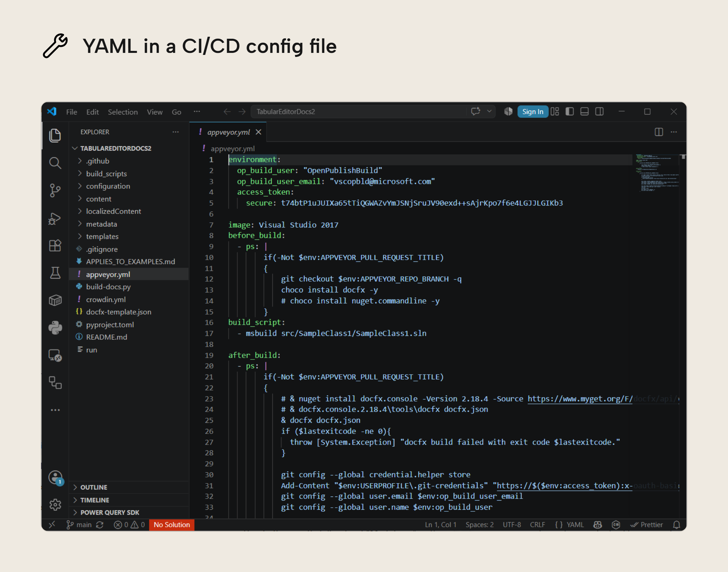728x572 pixels.
Task: Open Explorer views and more actions ellipsis
Action: pos(176,132)
